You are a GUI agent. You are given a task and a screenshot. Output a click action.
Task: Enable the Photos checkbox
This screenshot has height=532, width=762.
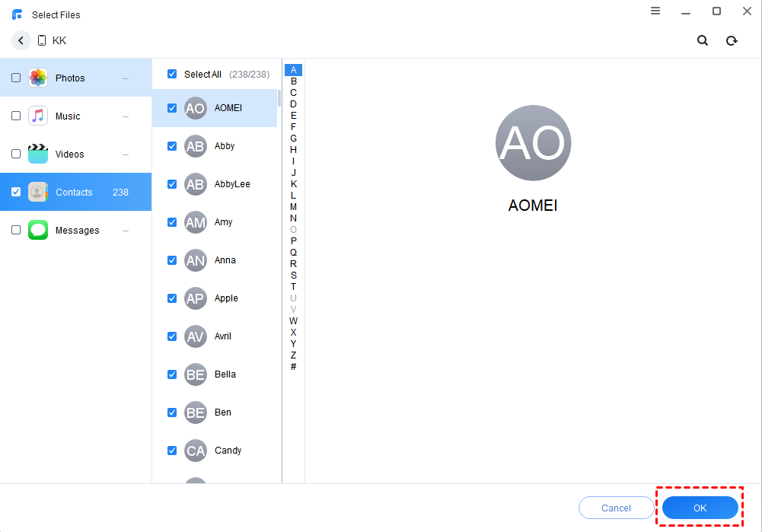point(16,78)
